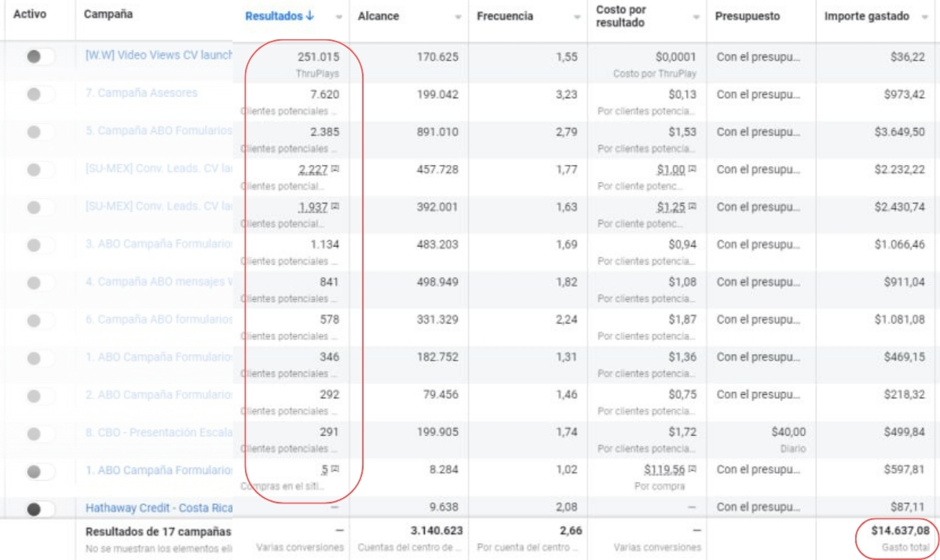This screenshot has width=940, height=560.
Task: Sort by the Campaña column header
Action: [x=109, y=14]
